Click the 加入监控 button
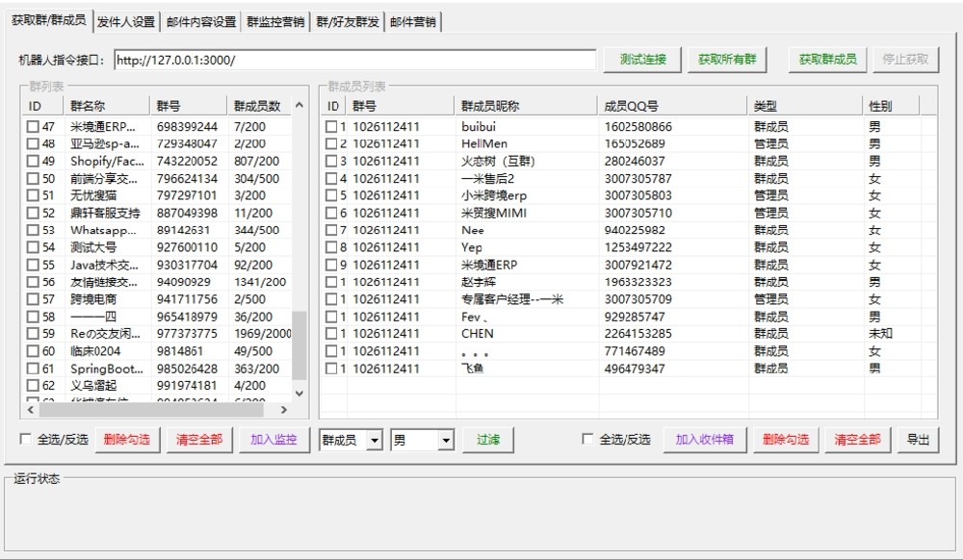This screenshot has height=560, width=963. pos(273,440)
